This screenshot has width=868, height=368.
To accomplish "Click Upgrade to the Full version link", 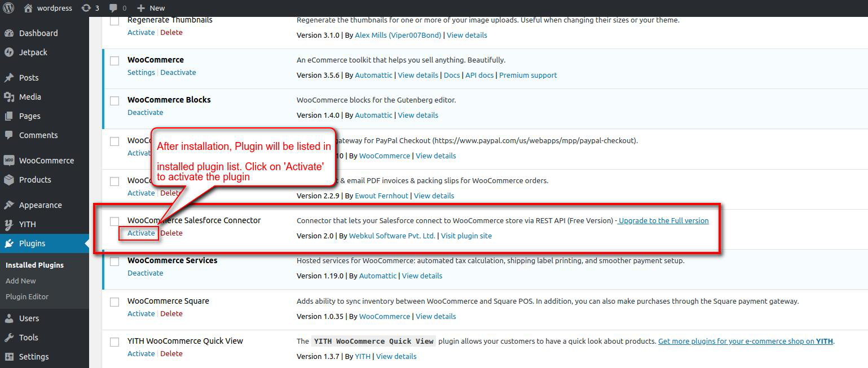I will (x=663, y=220).
